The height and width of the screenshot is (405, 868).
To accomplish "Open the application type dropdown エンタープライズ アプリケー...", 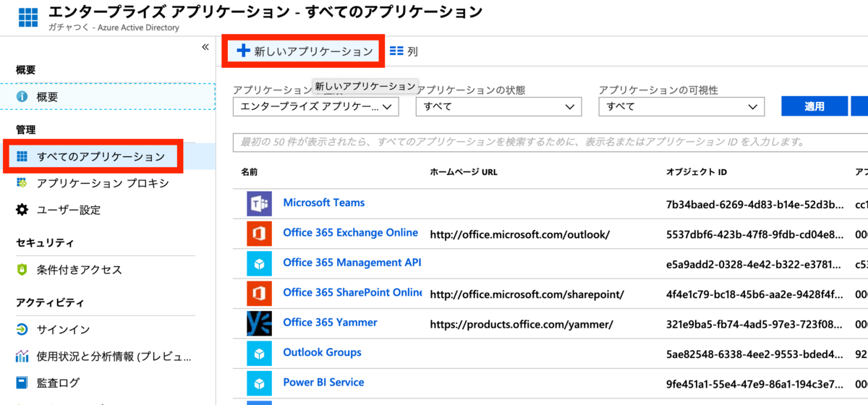I will (316, 106).
